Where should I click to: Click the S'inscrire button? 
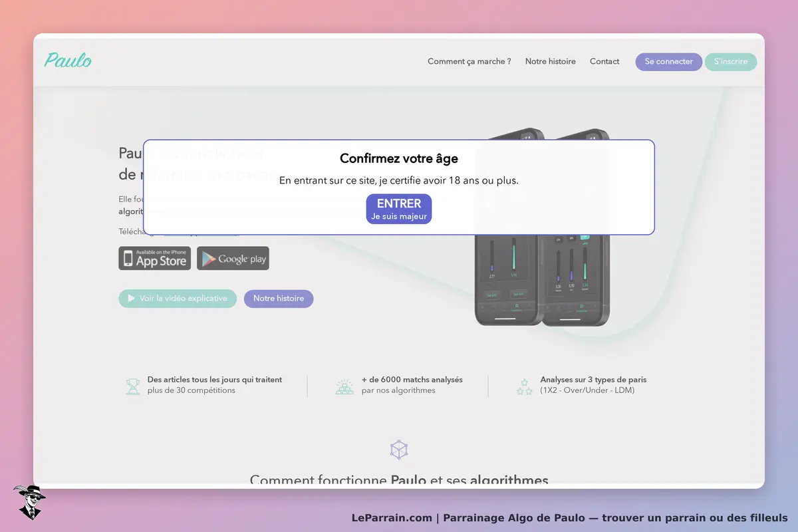(731, 62)
